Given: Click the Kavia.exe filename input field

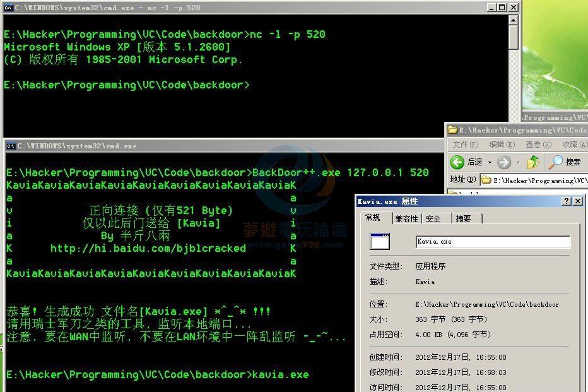Looking at the screenshot, I should (x=493, y=242).
